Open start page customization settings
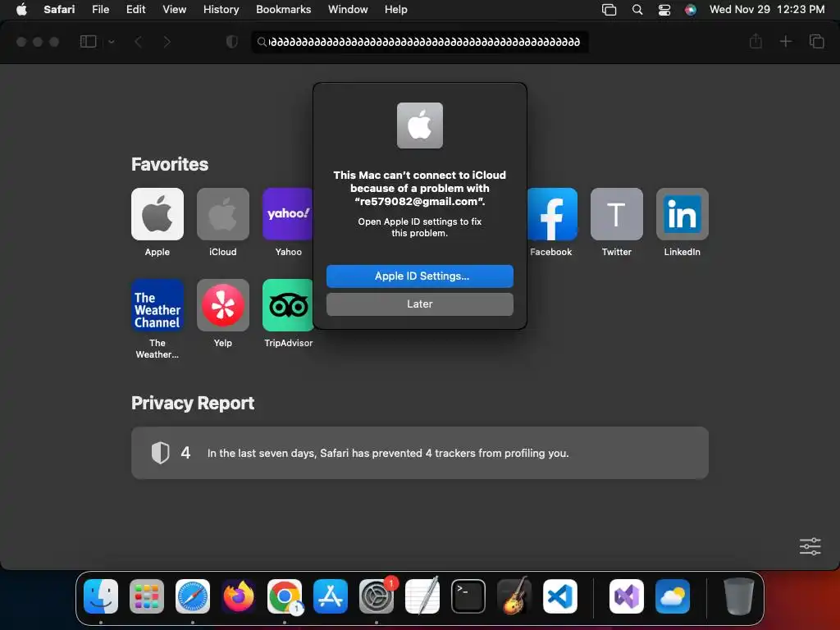The width and height of the screenshot is (840, 630). point(810,546)
